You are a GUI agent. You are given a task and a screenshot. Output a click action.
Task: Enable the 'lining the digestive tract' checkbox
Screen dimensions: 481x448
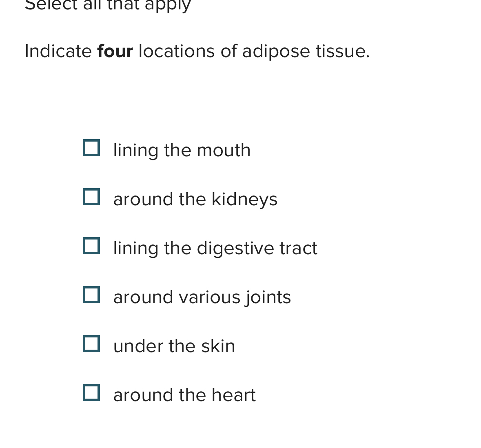[91, 246]
